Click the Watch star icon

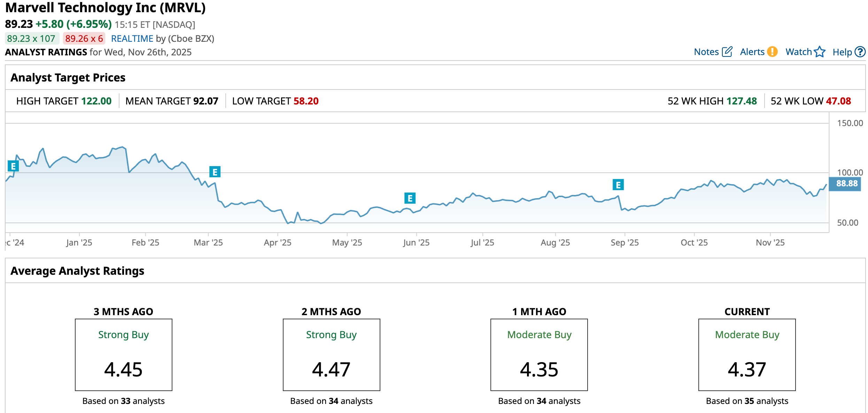[820, 52]
